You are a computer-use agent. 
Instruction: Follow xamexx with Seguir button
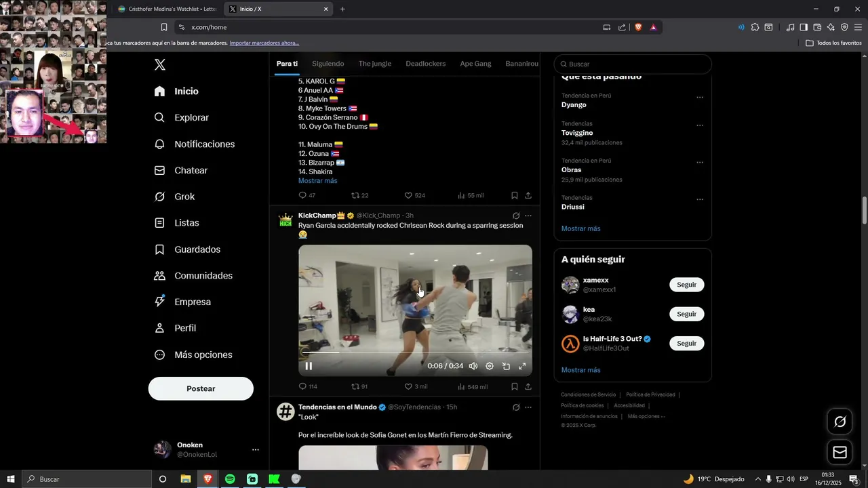click(x=686, y=285)
